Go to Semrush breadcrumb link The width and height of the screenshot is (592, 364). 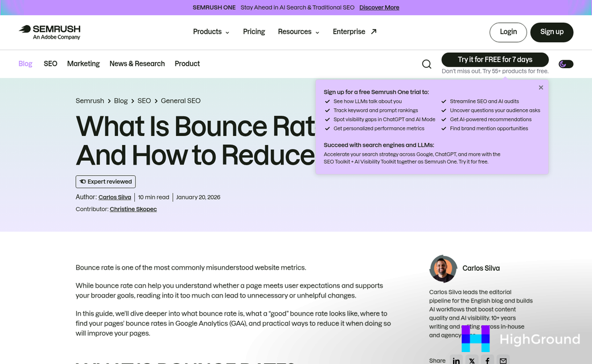(x=89, y=101)
